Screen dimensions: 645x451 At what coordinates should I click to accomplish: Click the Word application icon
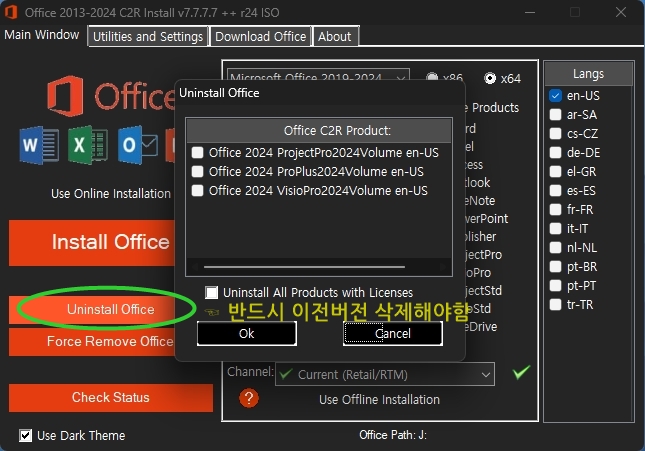point(39,145)
